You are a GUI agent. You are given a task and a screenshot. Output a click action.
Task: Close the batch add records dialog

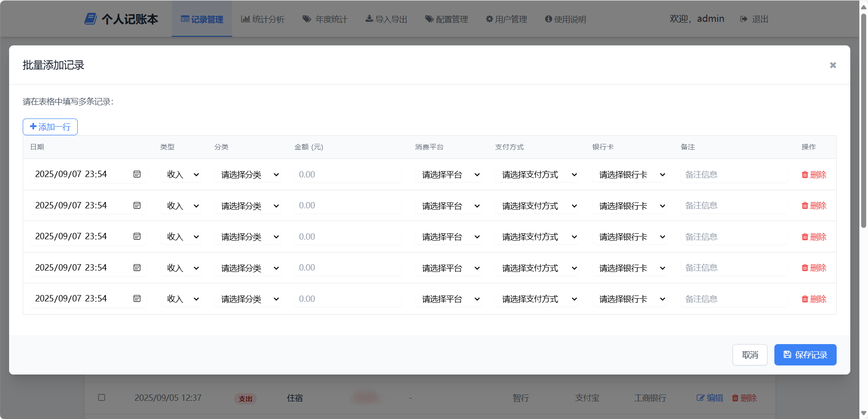click(833, 65)
